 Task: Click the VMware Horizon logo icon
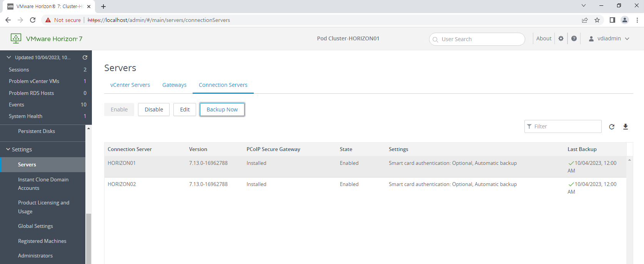pyautogui.click(x=16, y=38)
